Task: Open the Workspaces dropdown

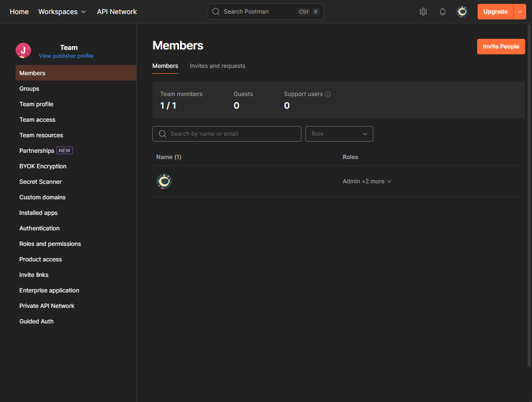Action: [x=62, y=12]
